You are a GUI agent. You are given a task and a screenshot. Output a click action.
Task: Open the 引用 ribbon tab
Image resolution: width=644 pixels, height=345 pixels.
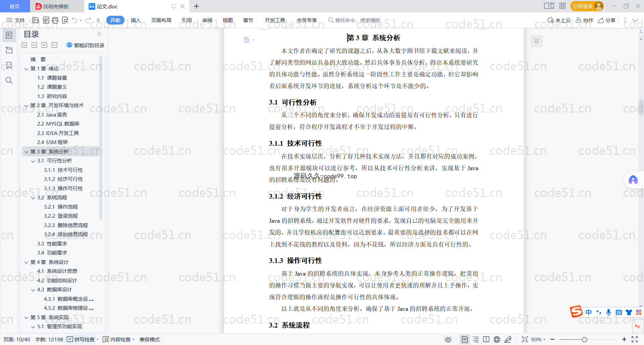click(x=187, y=20)
